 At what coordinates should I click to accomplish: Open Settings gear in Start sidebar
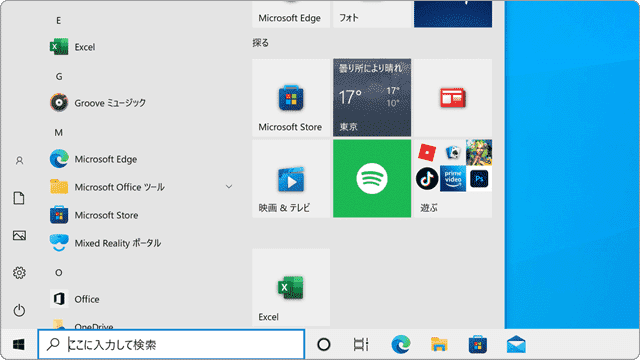tap(19, 273)
